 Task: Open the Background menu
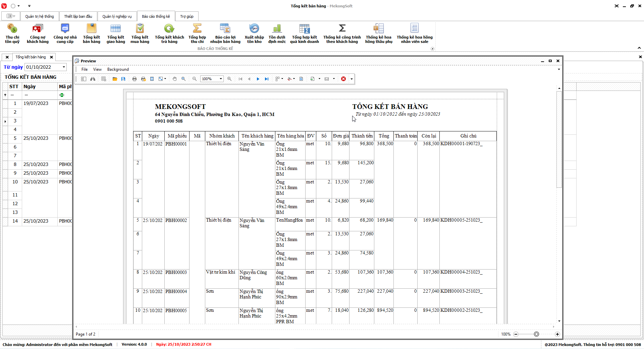[x=118, y=69]
